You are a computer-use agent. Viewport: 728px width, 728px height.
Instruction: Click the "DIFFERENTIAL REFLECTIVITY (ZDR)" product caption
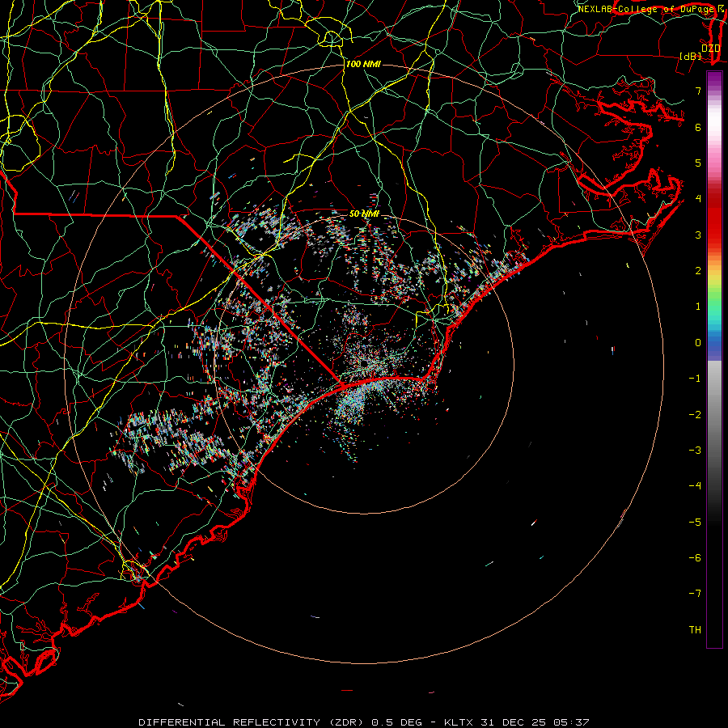tap(252, 722)
